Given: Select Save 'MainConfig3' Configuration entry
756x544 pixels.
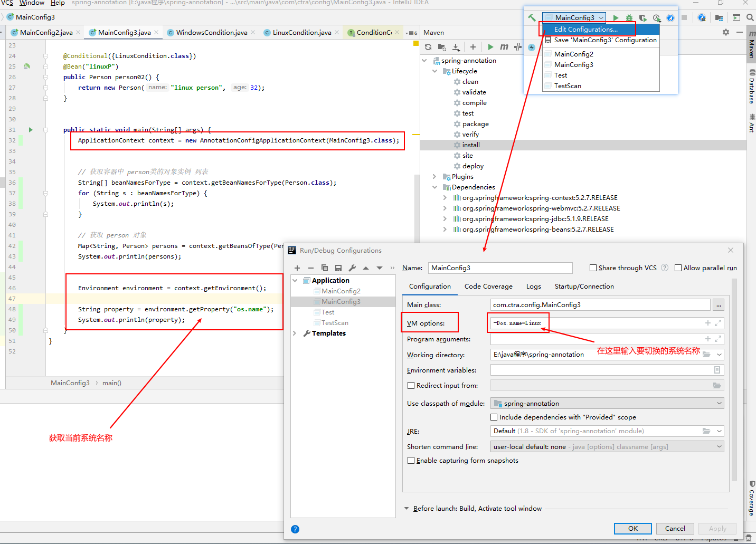Looking at the screenshot, I should point(601,40).
